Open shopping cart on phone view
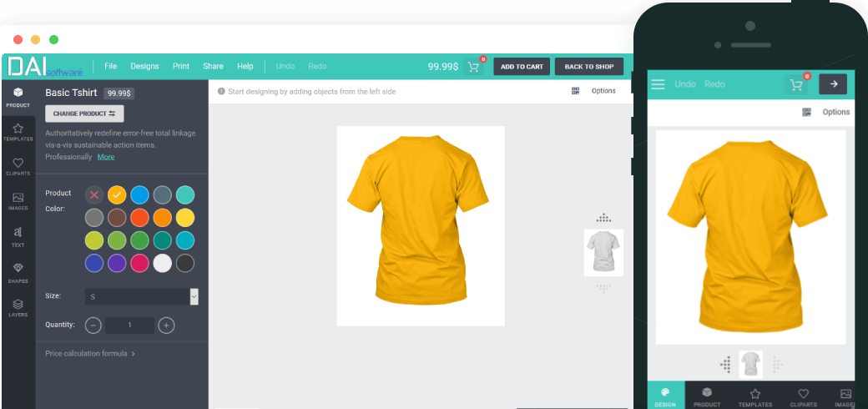This screenshot has width=868, height=409. coord(797,84)
